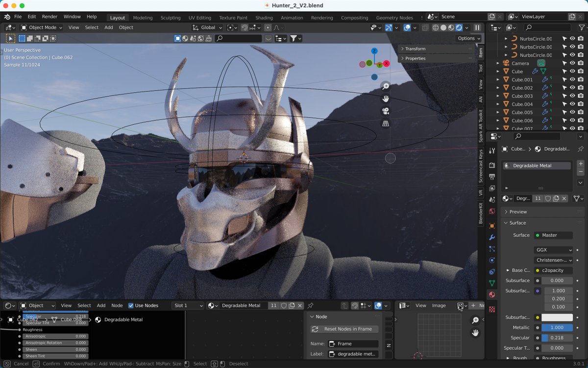Toggle snapping magnet in the viewport header
Viewport: 588px width, 368px height.
point(245,27)
